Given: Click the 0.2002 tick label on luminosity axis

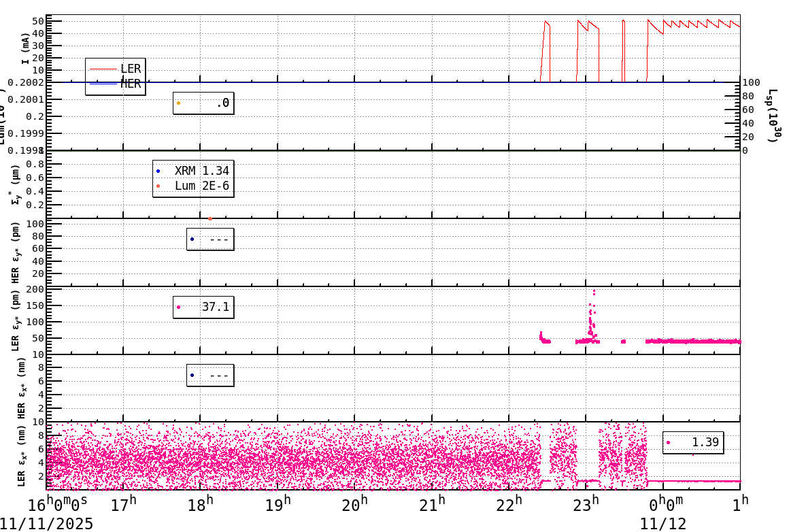Looking at the screenshot, I should click(x=25, y=83).
